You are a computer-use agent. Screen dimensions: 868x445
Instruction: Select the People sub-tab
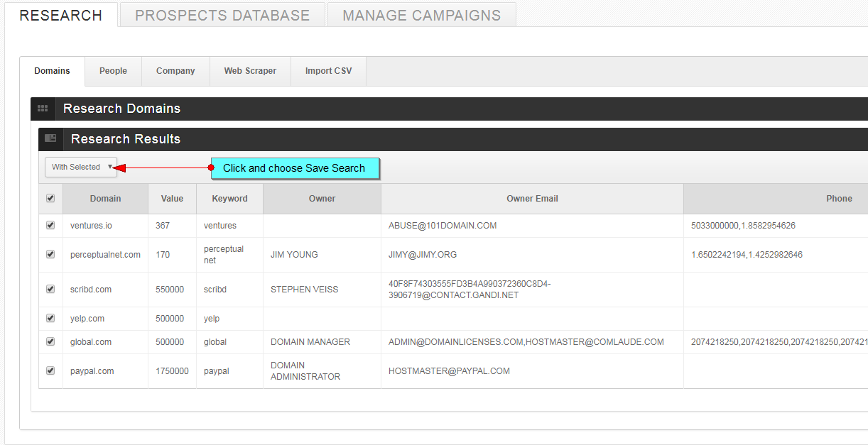[x=113, y=71]
